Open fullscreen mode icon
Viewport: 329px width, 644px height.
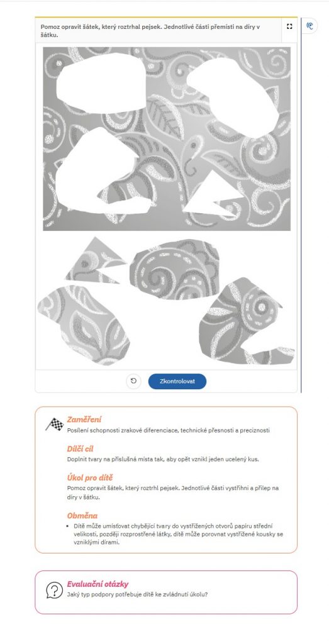pos(289,26)
